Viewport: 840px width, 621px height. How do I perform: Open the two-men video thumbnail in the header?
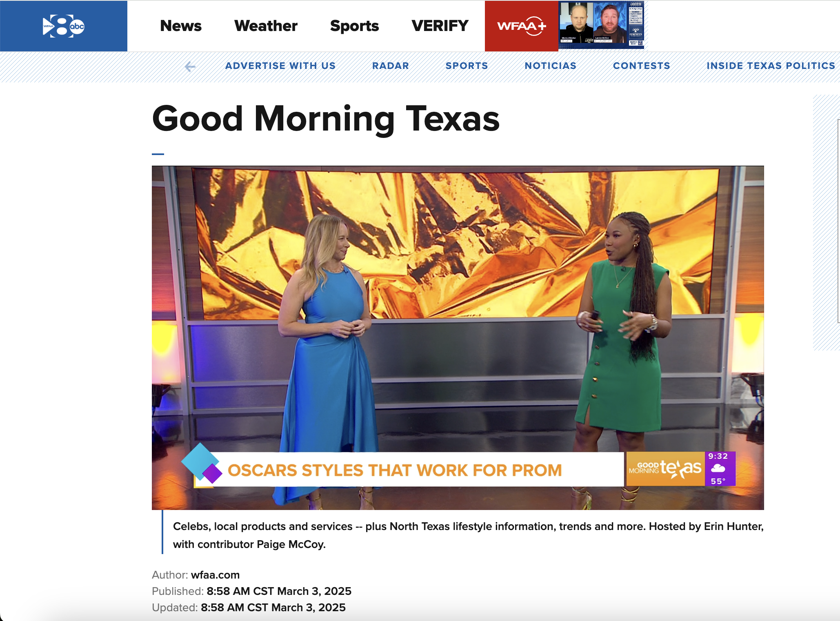(x=601, y=25)
